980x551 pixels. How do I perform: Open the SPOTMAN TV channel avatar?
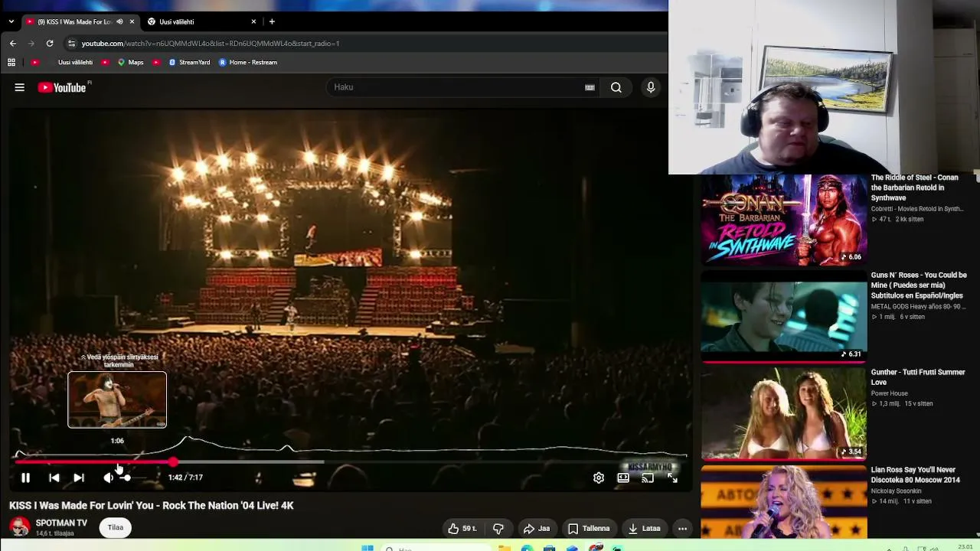tap(20, 527)
